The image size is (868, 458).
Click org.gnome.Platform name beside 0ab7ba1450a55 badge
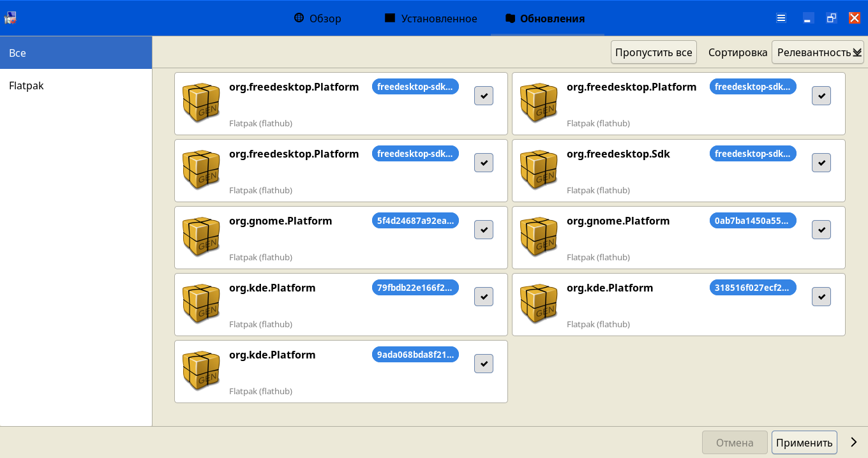[618, 221]
